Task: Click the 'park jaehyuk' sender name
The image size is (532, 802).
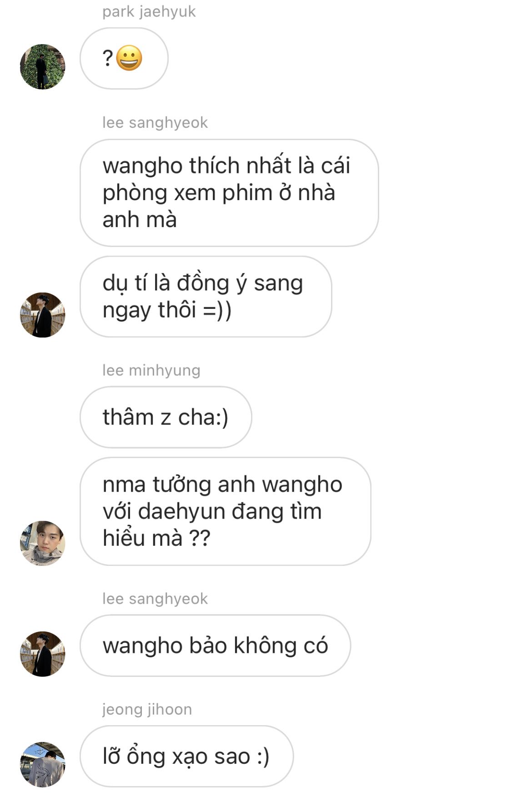Action: [149, 11]
